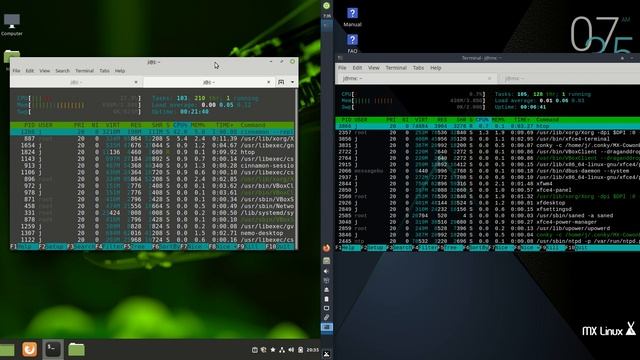Select /lib/systemd row 331 in left htop
Screen dimensions: 640x360
pyautogui.click(x=152, y=213)
